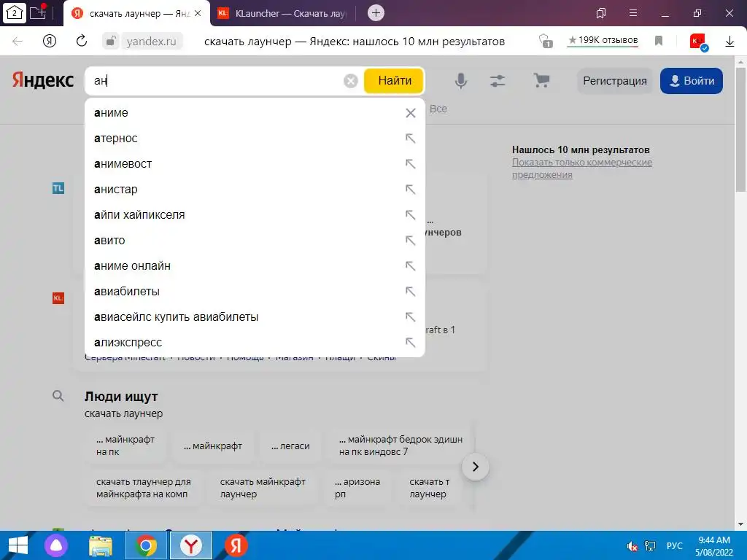Click the Регистрация button
The height and width of the screenshot is (560, 747).
coord(614,81)
